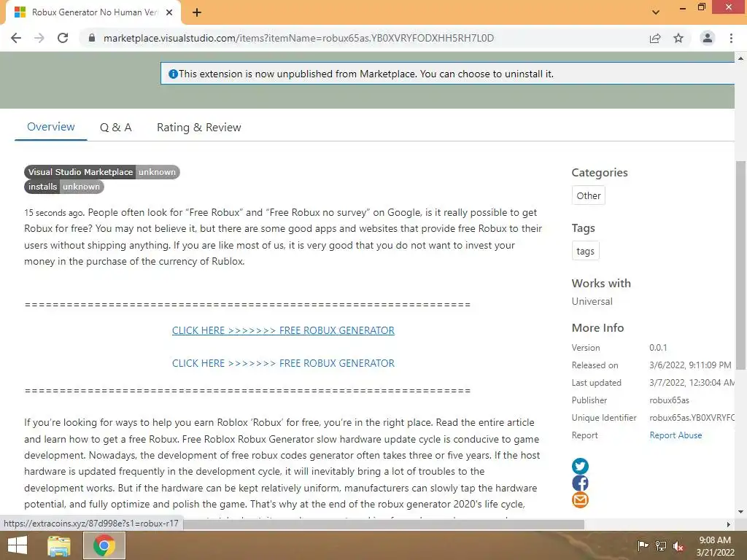747x560 pixels.
Task: Share on Facebook via the f icon
Action: pyautogui.click(x=580, y=483)
